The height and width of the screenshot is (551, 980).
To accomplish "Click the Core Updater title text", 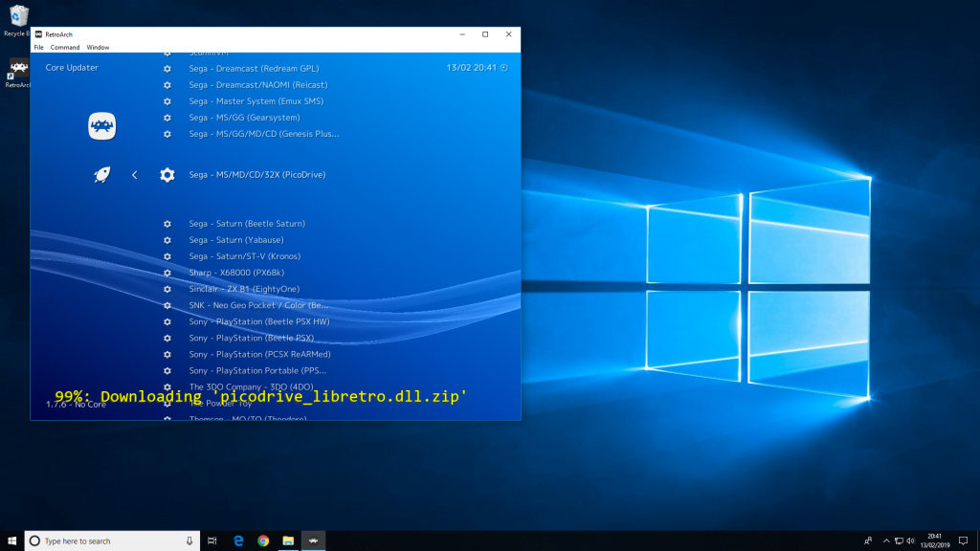I will click(72, 68).
